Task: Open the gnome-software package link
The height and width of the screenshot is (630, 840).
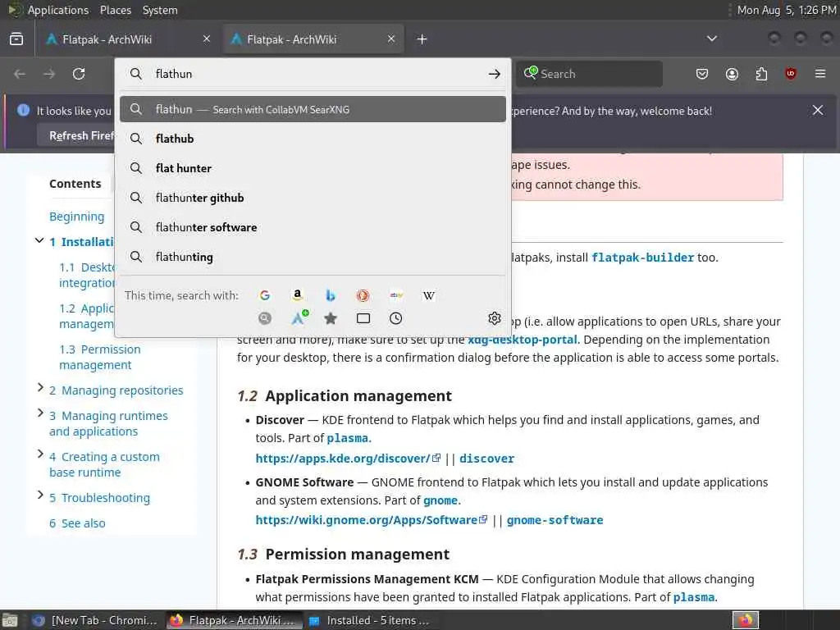Action: pyautogui.click(x=555, y=520)
